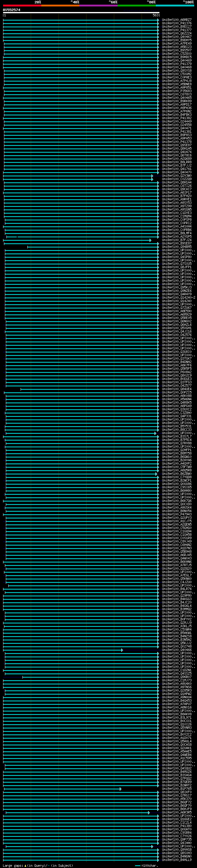197x868 pixels.
Task: Click hit label UniRef100_Q9CAI7
Action: pos(176,189)
